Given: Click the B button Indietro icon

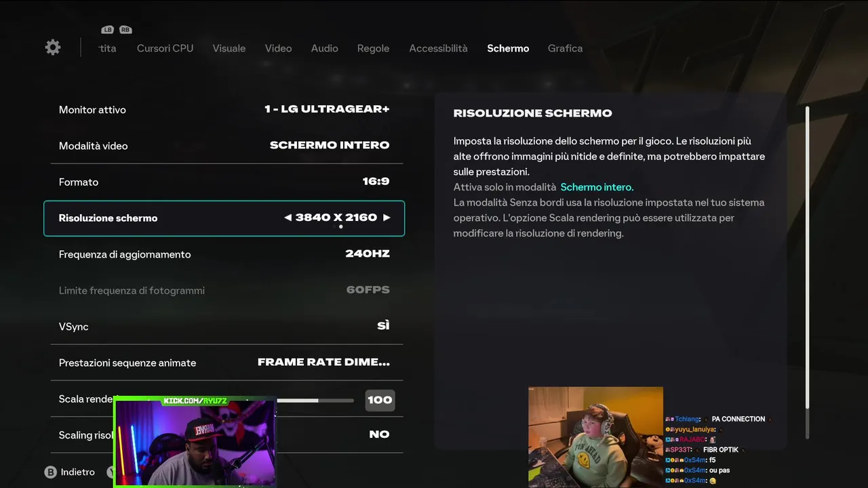Looking at the screenshot, I should point(50,472).
